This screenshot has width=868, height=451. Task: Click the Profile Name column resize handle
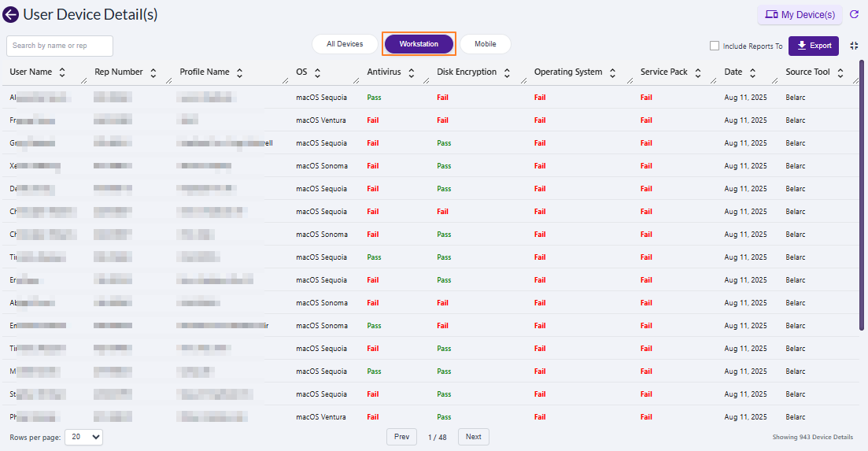pyautogui.click(x=285, y=81)
